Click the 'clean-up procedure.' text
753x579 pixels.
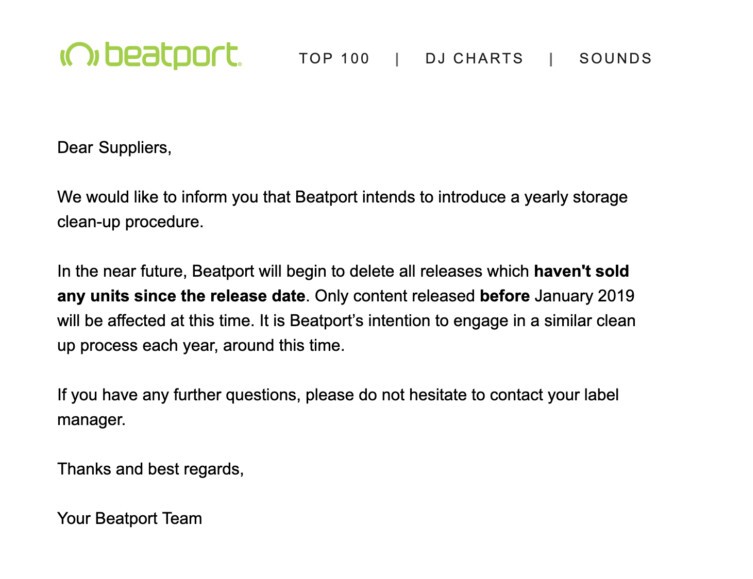pyautogui.click(x=130, y=222)
